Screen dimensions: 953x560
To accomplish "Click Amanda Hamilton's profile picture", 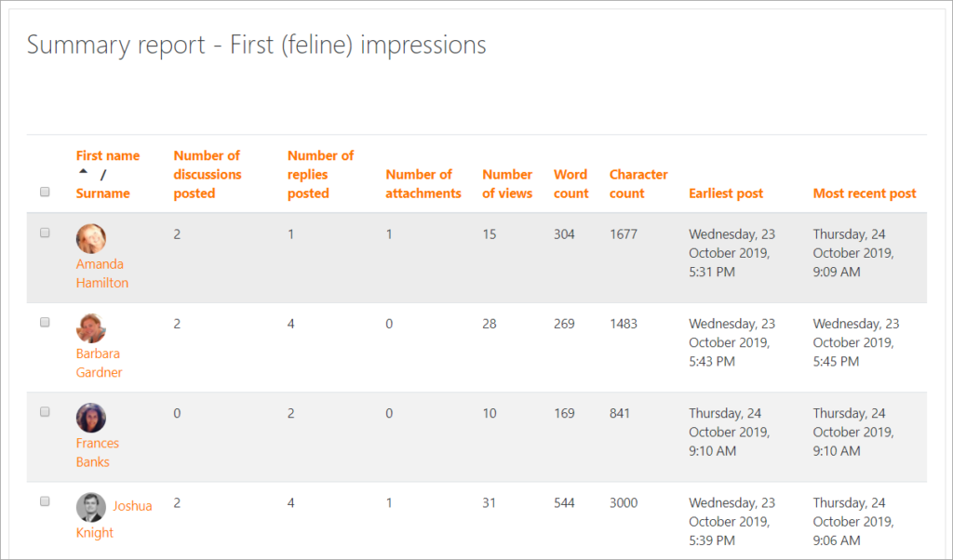I will (x=91, y=239).
